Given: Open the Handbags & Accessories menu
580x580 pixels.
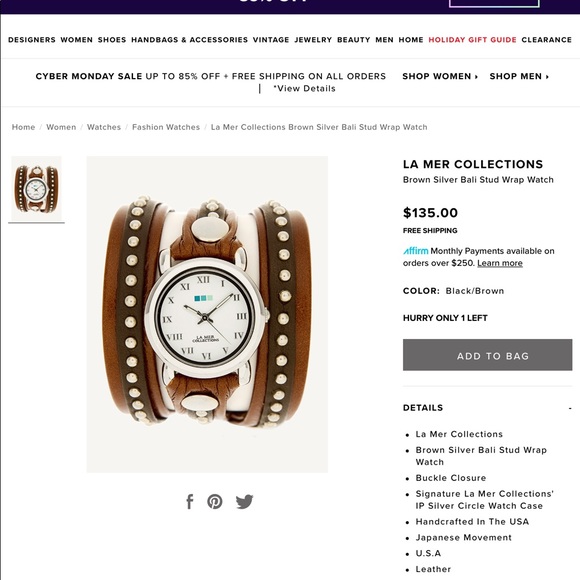Looking at the screenshot, I should point(189,40).
